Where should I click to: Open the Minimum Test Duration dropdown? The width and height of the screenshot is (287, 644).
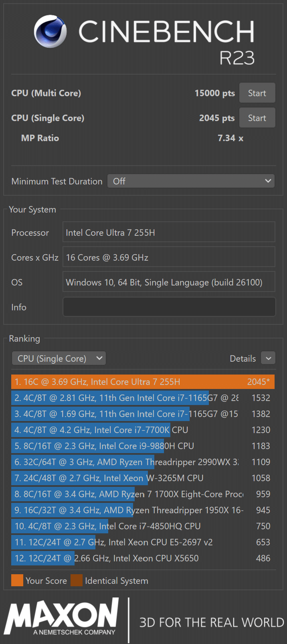click(191, 181)
